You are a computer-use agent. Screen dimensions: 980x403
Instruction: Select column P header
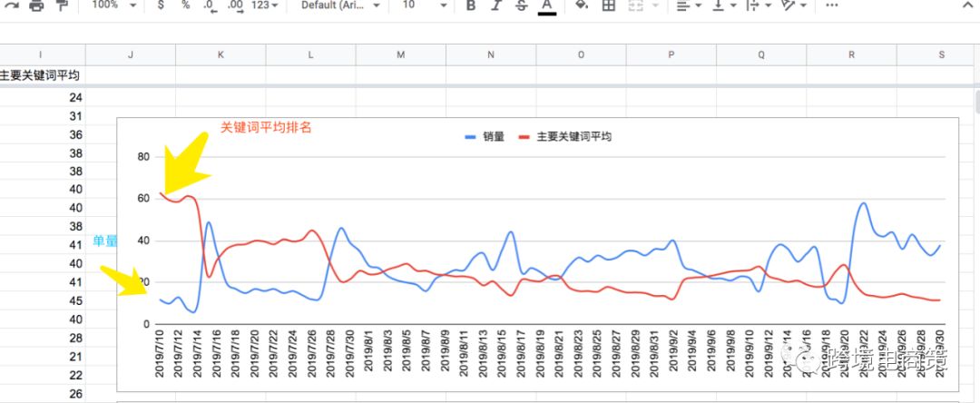(671, 55)
